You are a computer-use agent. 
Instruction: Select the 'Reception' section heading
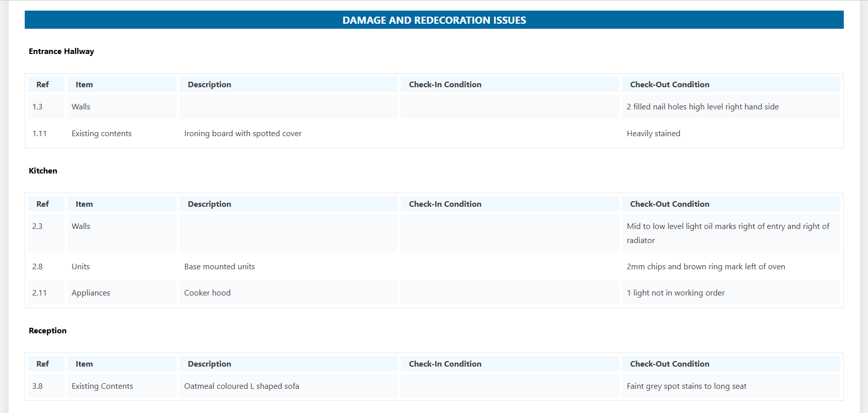point(47,331)
